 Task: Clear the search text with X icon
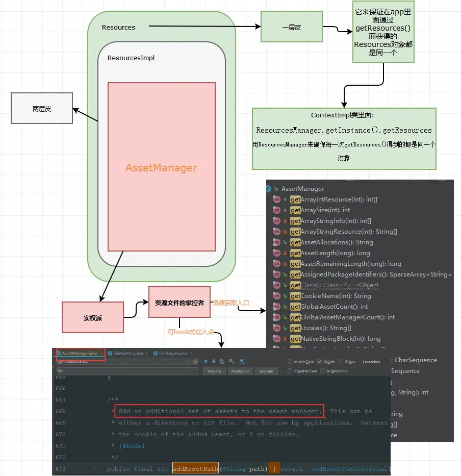point(195,362)
